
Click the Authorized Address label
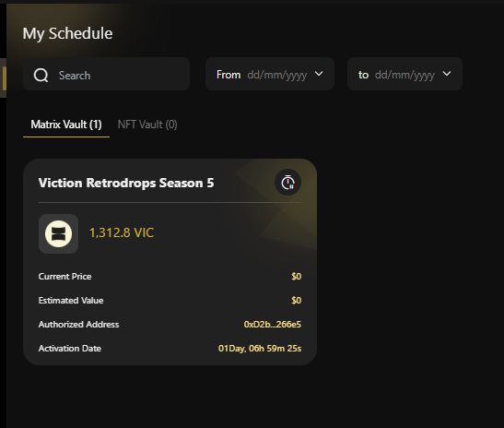point(78,325)
